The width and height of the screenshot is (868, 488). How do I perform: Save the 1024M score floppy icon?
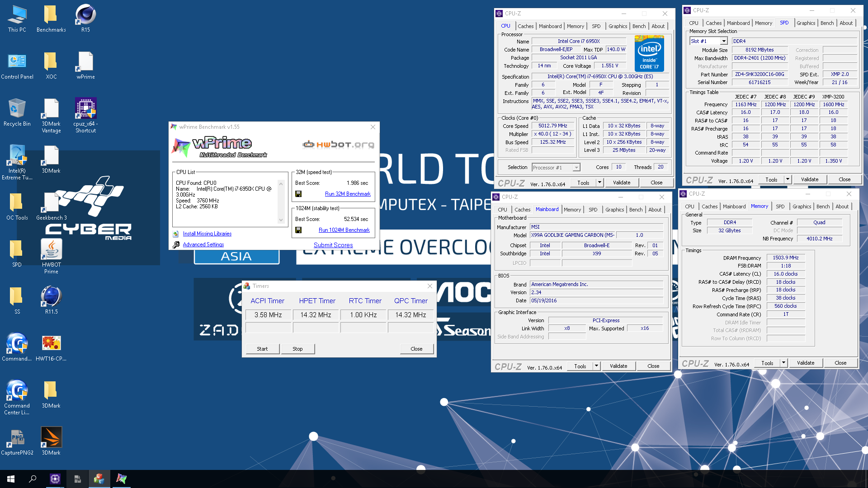pyautogui.click(x=298, y=230)
